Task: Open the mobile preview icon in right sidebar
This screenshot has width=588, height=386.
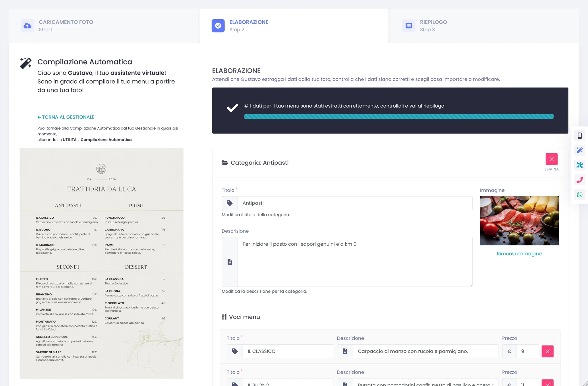Action: point(580,136)
